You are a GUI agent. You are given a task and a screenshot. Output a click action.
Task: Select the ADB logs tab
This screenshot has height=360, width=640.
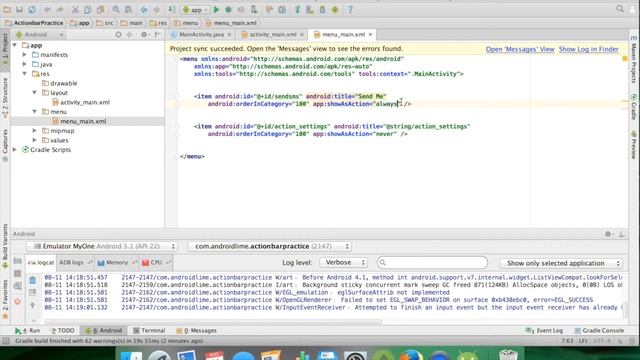75,262
